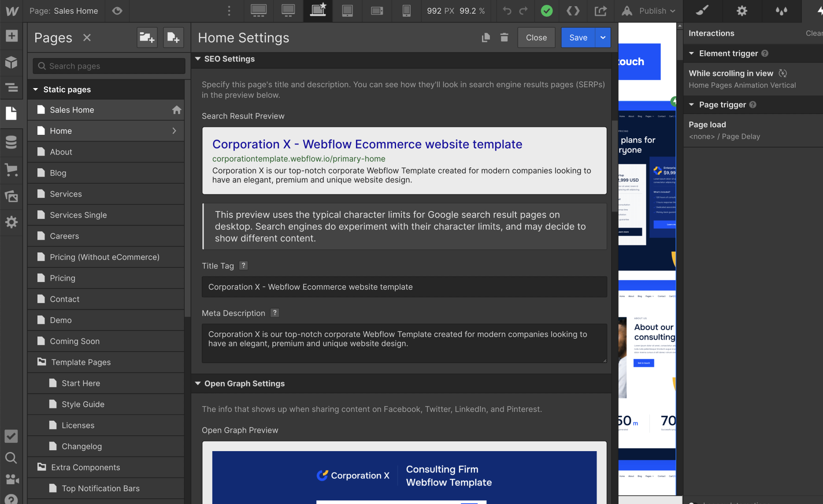823x504 pixels.
Task: Click Search pages field
Action: (x=109, y=66)
